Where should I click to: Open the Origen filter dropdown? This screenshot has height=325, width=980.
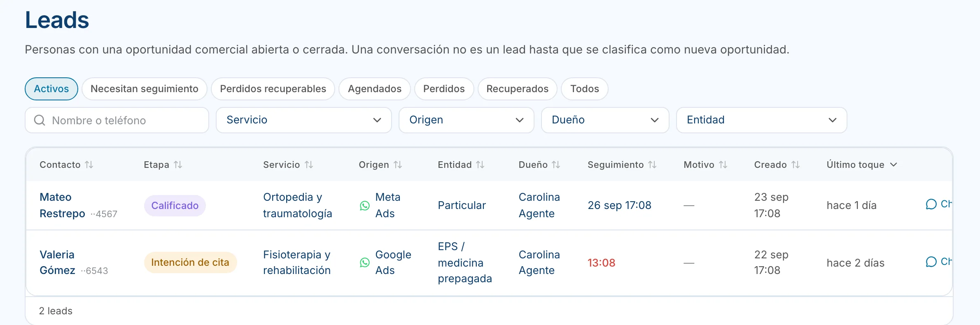[x=466, y=120]
